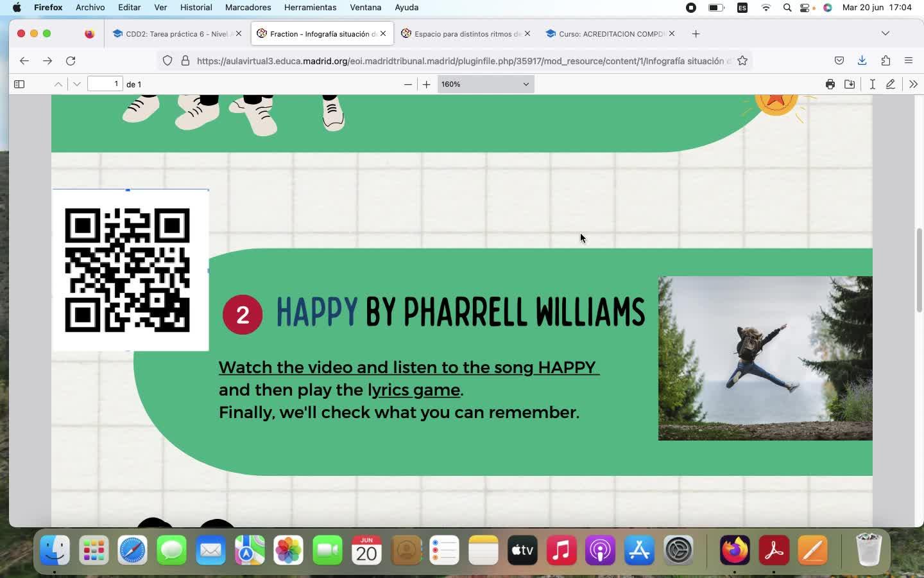Open the 'lyrics game' link
The image size is (924, 578).
tap(414, 390)
